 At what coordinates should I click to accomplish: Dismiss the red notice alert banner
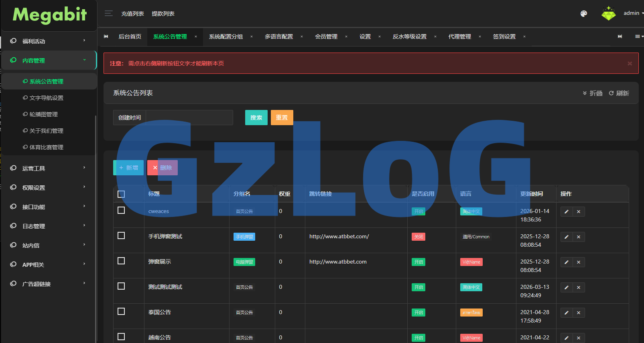coord(630,63)
